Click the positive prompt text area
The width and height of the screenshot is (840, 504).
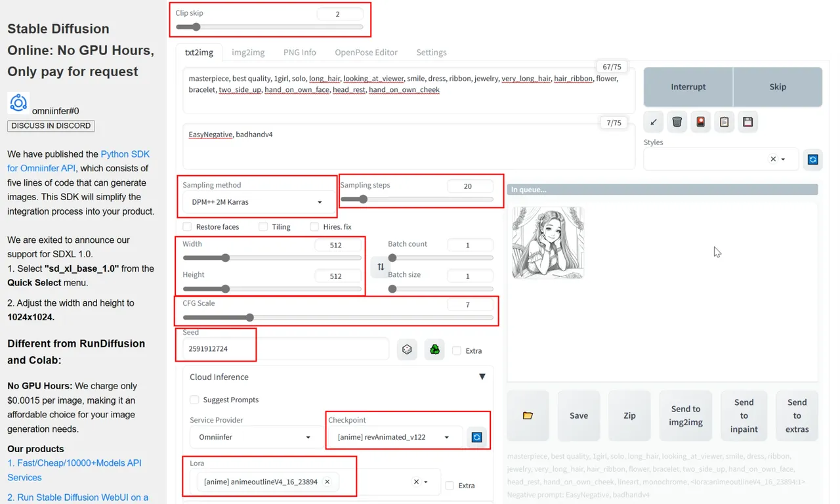click(x=408, y=90)
